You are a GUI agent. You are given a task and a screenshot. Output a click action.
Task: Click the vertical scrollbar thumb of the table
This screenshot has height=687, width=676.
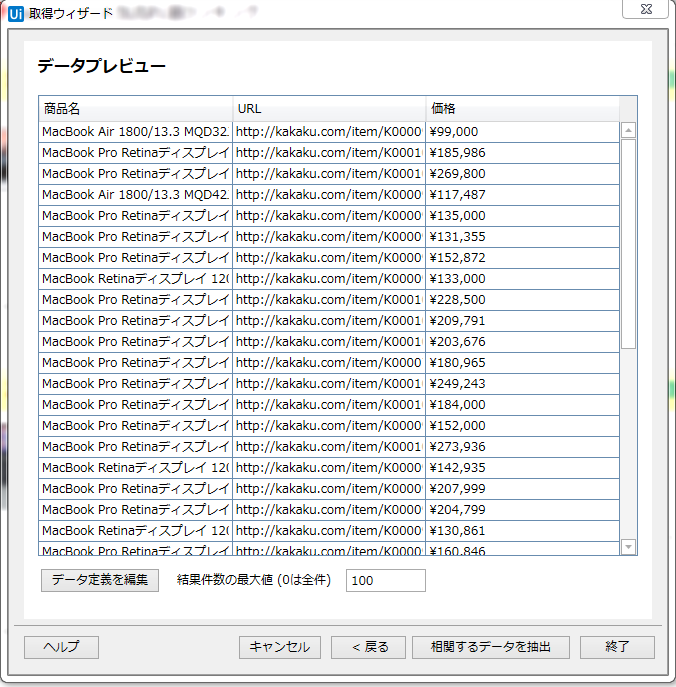pos(628,244)
